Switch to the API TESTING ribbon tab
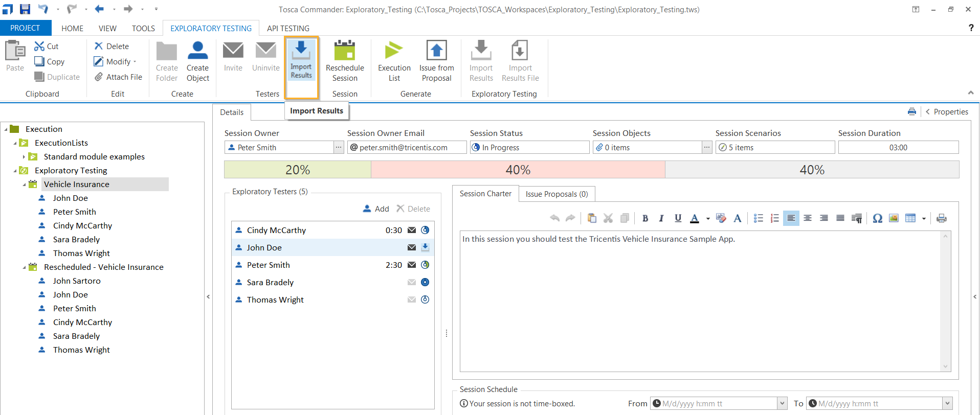Viewport: 980px width, 415px height. point(288,29)
